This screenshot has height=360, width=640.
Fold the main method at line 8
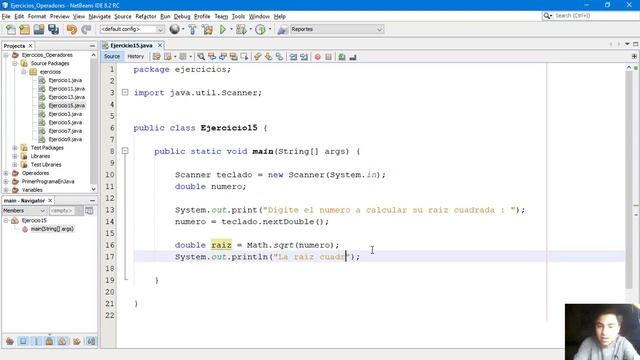(125, 151)
